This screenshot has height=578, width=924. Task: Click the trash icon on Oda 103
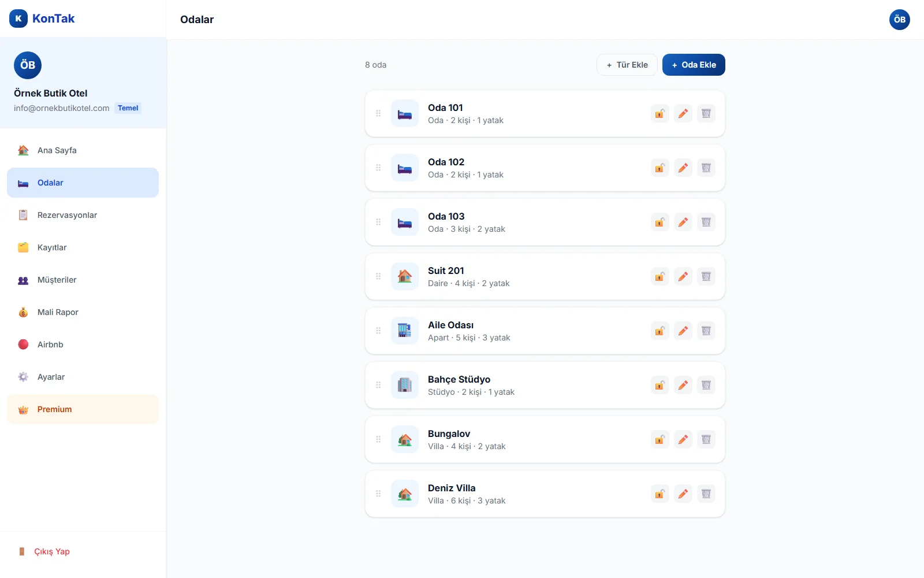[706, 222]
